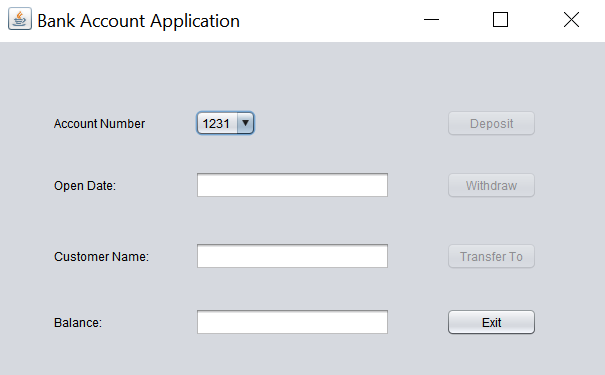Open the Account Number dropdown arrow

click(x=245, y=123)
